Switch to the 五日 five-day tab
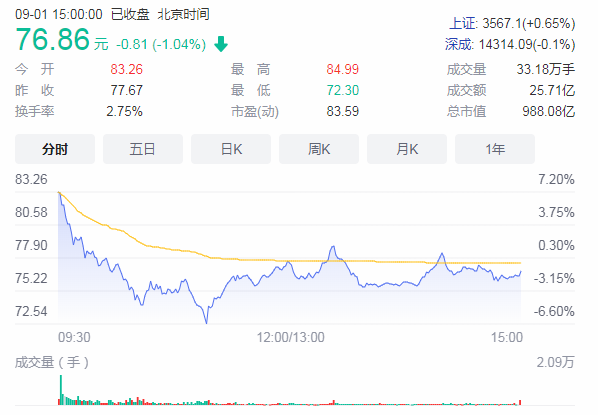Viewport: 598px width, 415px height. click(143, 149)
